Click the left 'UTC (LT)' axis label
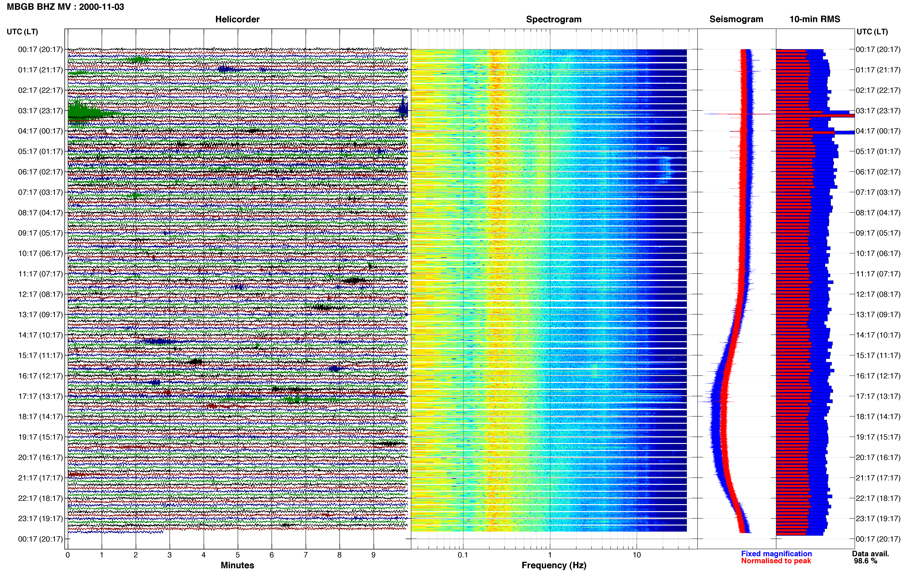This screenshot has width=924, height=578. pyautogui.click(x=22, y=32)
